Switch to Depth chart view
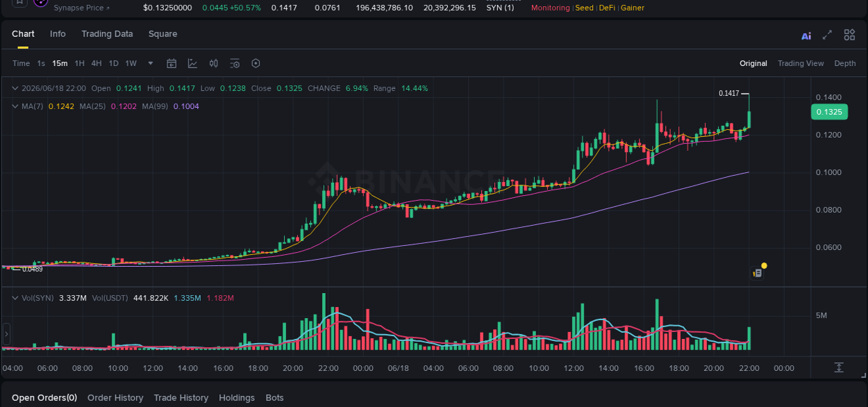868x407 pixels. pos(844,63)
